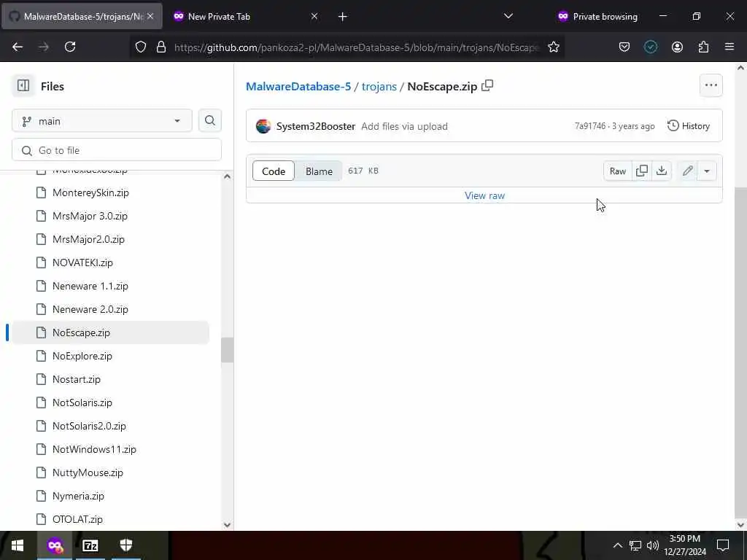This screenshot has width=747, height=560.
Task: Show hidden tray icons chevron
Action: coord(617,545)
